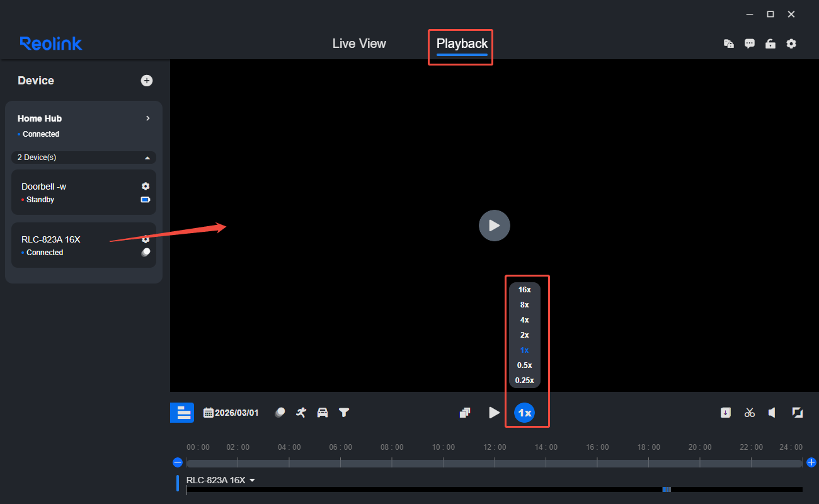The width and height of the screenshot is (819, 504).
Task: Toggle the blue timeline layout button
Action: point(182,413)
